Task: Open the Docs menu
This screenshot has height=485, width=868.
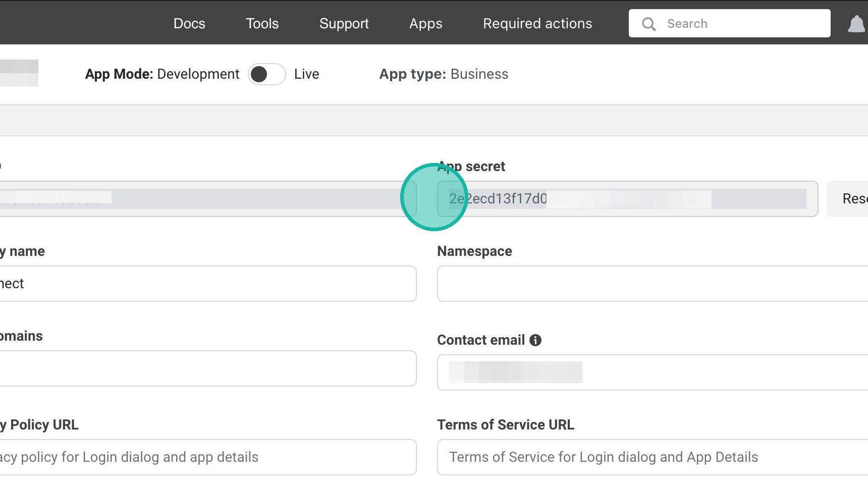Action: click(189, 23)
